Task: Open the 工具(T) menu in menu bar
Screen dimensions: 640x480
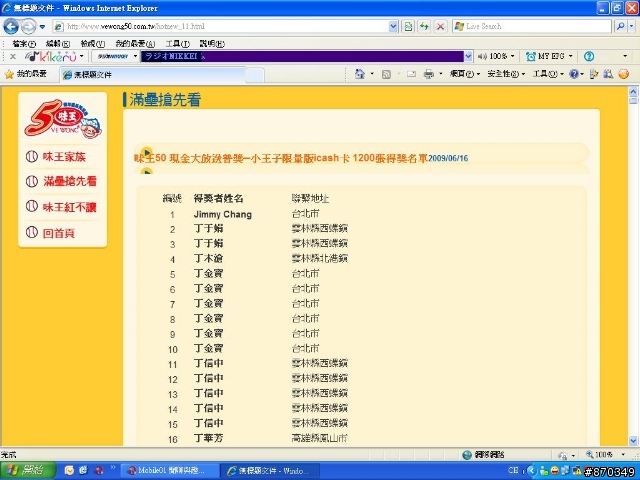Action: click(178, 43)
